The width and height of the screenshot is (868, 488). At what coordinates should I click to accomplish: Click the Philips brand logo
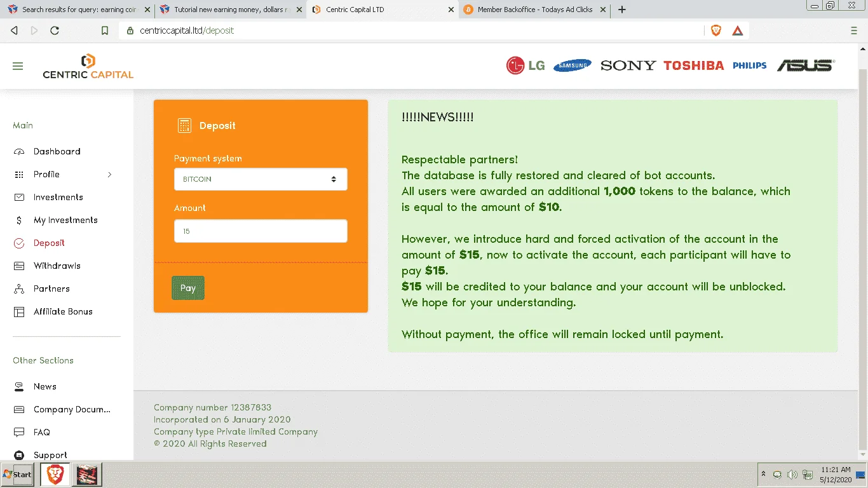tap(750, 65)
